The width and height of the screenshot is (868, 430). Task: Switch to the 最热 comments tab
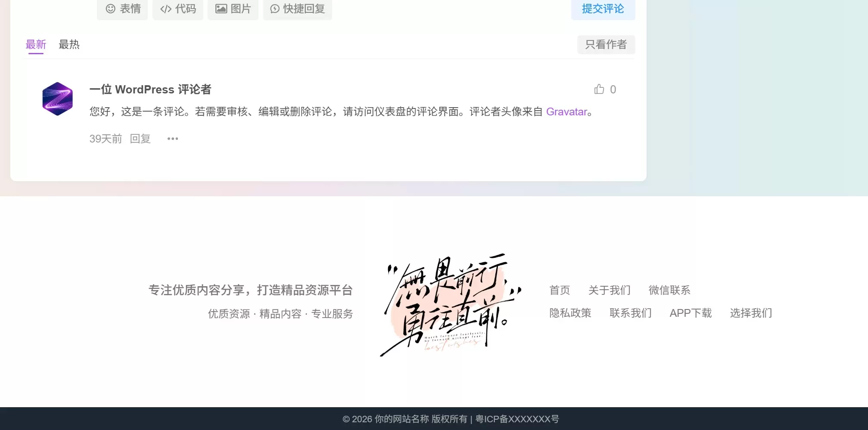click(x=69, y=44)
